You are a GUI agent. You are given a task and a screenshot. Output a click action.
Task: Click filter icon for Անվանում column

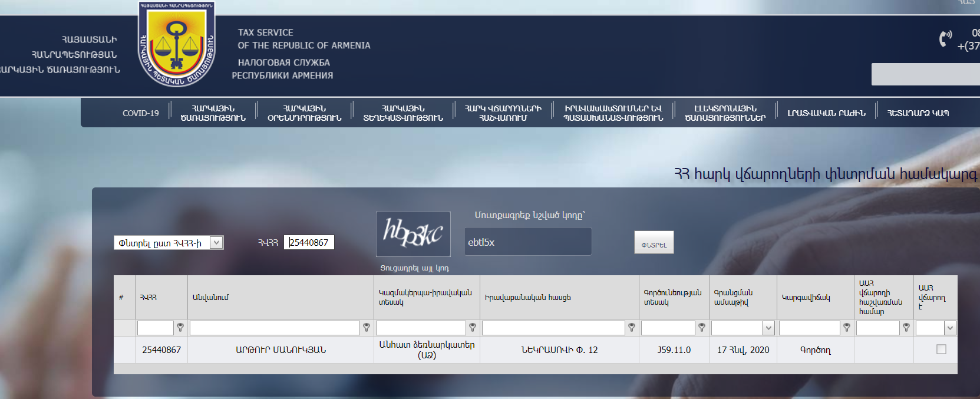(367, 328)
